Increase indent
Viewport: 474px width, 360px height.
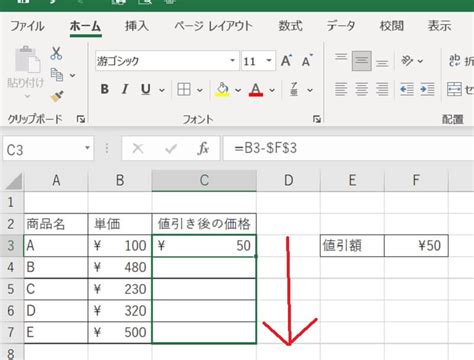click(427, 89)
